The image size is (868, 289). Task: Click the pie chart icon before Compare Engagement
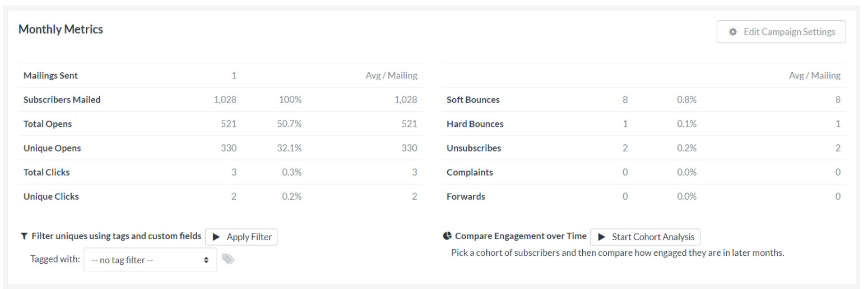pyautogui.click(x=447, y=236)
